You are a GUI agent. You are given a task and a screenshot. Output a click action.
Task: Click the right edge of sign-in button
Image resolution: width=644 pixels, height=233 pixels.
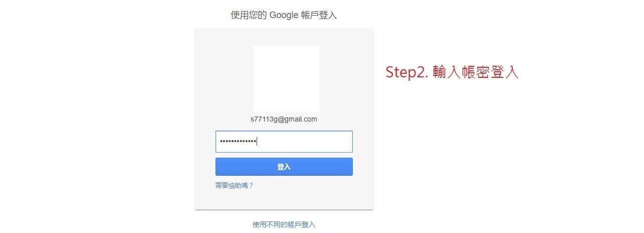coord(351,167)
